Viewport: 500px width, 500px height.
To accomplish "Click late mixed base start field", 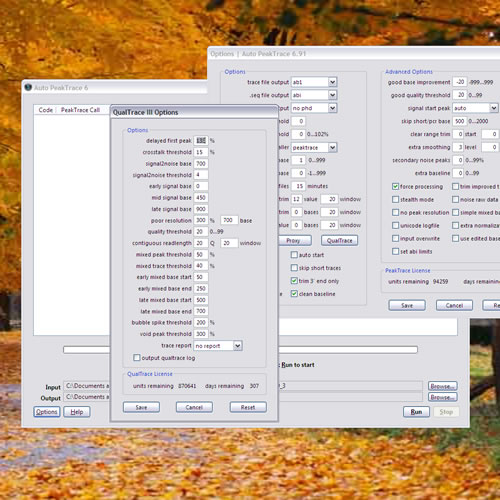I will (201, 300).
